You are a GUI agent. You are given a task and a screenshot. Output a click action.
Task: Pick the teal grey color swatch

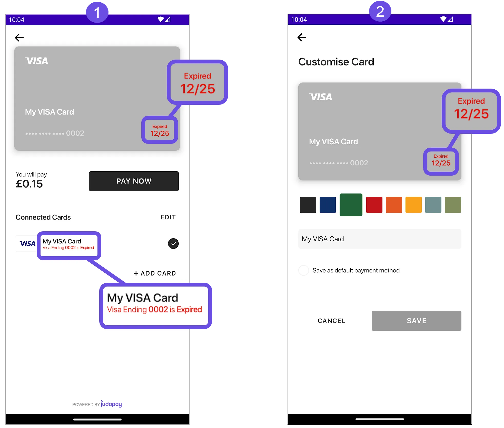433,205
